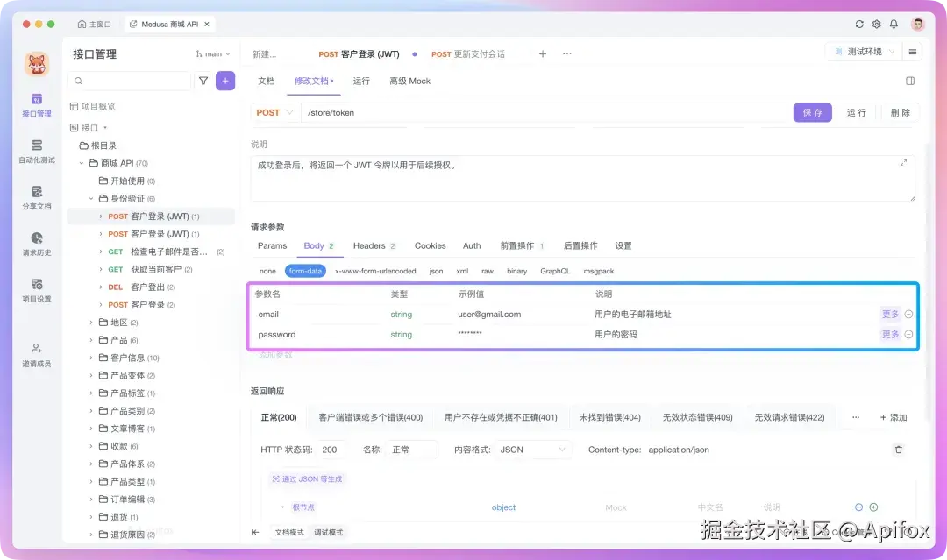Click the purple plus button to create new API

(x=225, y=80)
